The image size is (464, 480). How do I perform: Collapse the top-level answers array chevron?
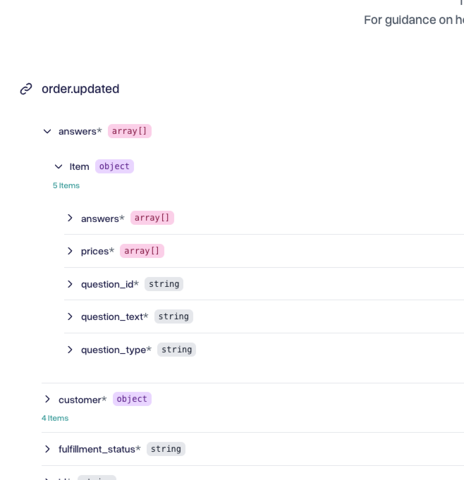click(x=47, y=131)
